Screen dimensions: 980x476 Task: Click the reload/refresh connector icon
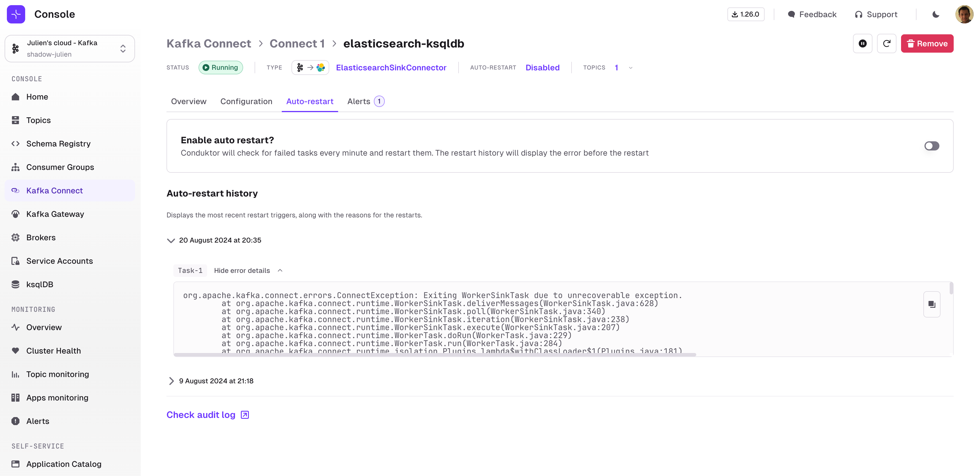[x=886, y=43]
